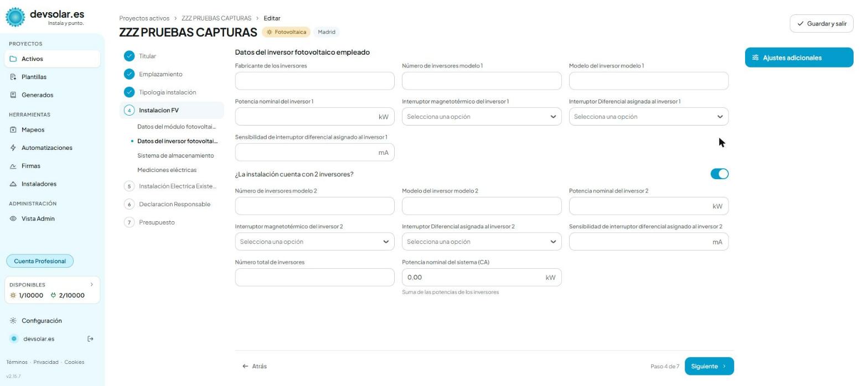
Task: Click Guardar y salir button
Action: [821, 24]
